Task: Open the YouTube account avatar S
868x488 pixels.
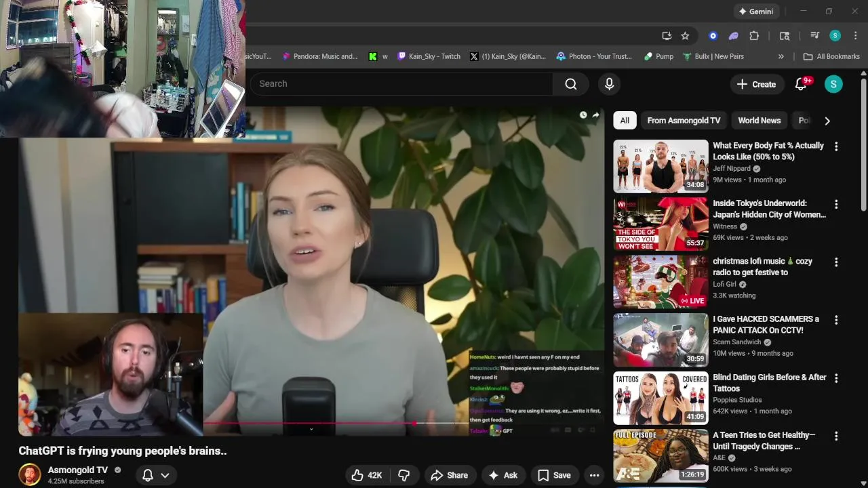Action: tap(833, 84)
